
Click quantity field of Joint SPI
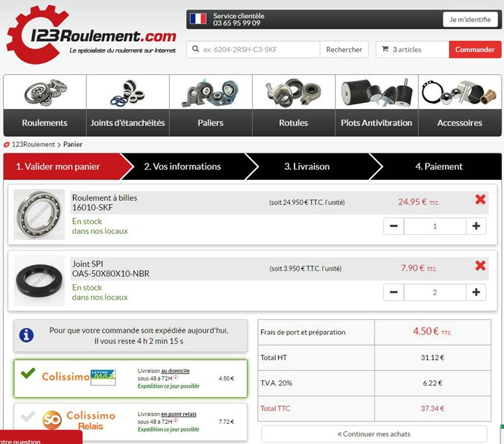(x=435, y=293)
